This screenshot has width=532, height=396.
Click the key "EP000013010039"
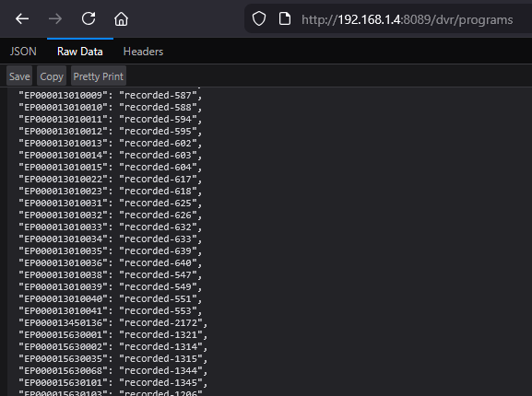click(63, 287)
